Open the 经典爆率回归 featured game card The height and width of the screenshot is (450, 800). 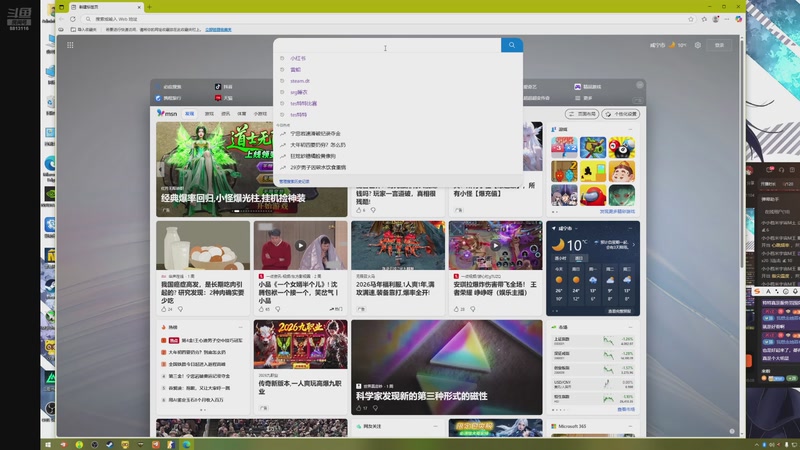click(x=252, y=169)
